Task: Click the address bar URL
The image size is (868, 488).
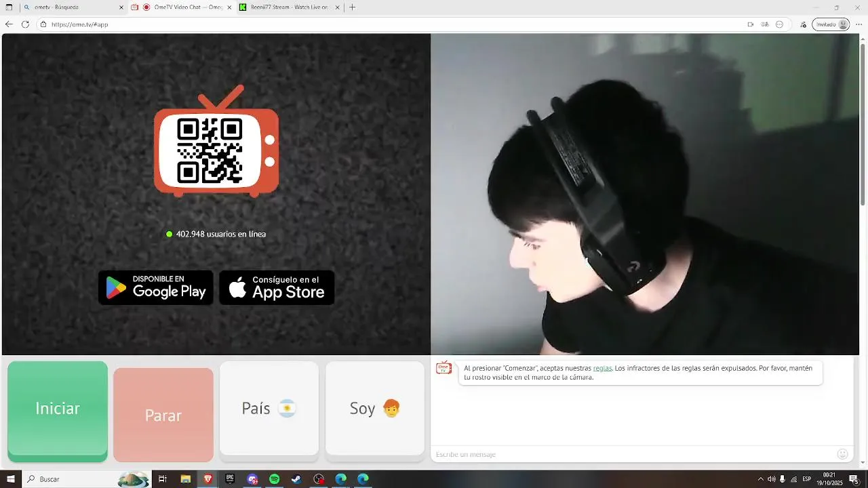Action: [79, 24]
